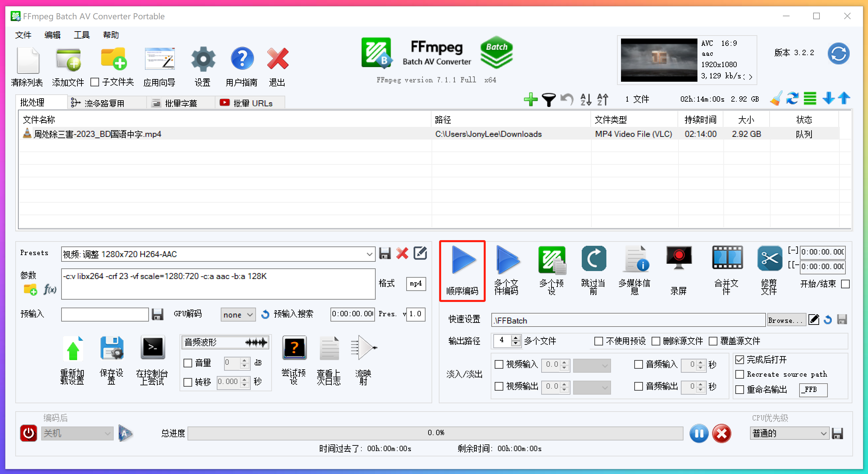Enable the 子文件夹 subfolder checkbox
Image resolution: width=868 pixels, height=474 pixels.
tap(95, 82)
